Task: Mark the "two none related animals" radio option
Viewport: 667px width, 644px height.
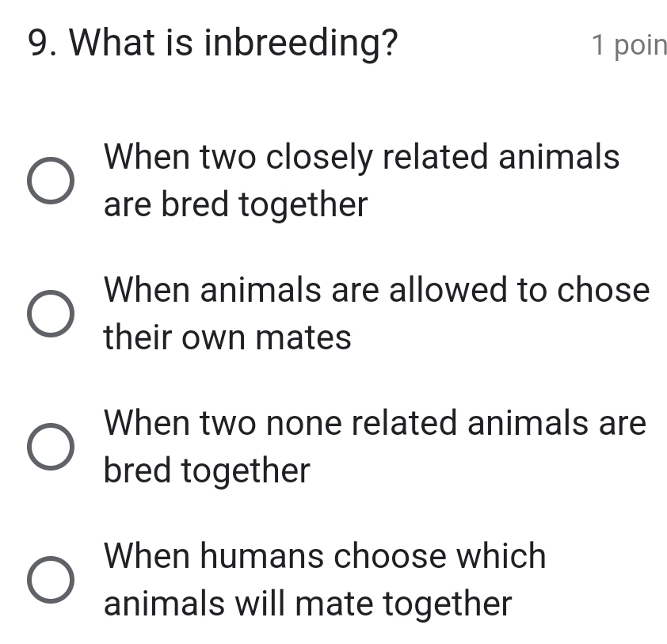Action: coord(52,447)
